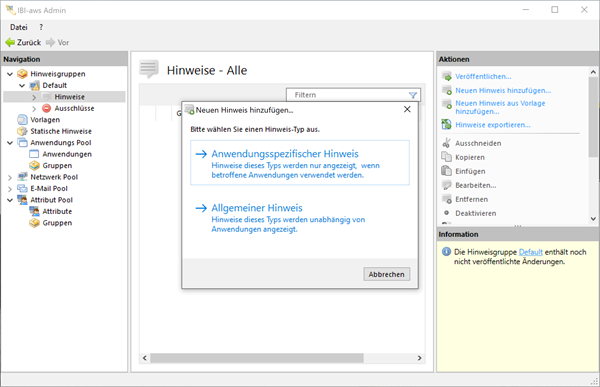
Task: Follow the Default link in Information panel
Action: (x=530, y=252)
